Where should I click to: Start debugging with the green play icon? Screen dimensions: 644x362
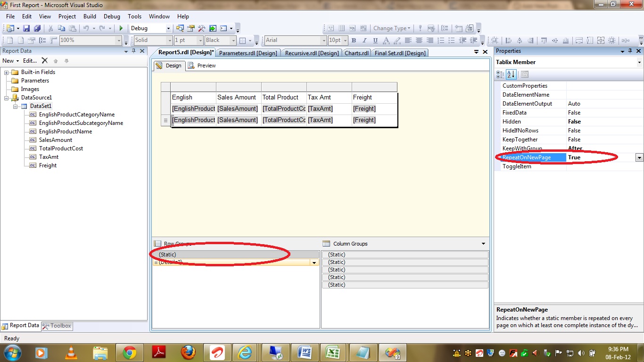121,28
